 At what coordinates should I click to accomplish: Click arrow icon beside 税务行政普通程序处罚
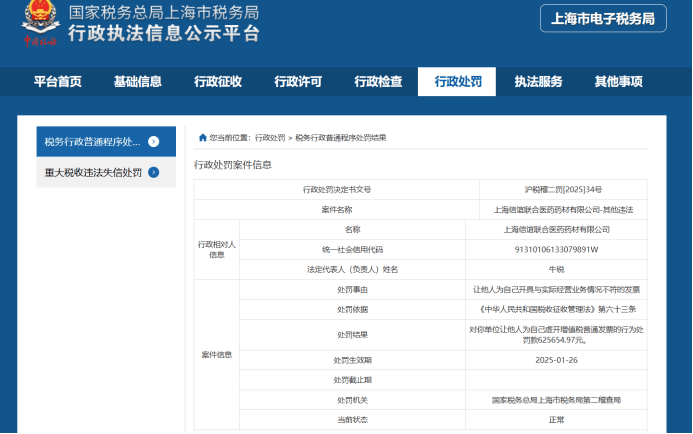pos(153,142)
